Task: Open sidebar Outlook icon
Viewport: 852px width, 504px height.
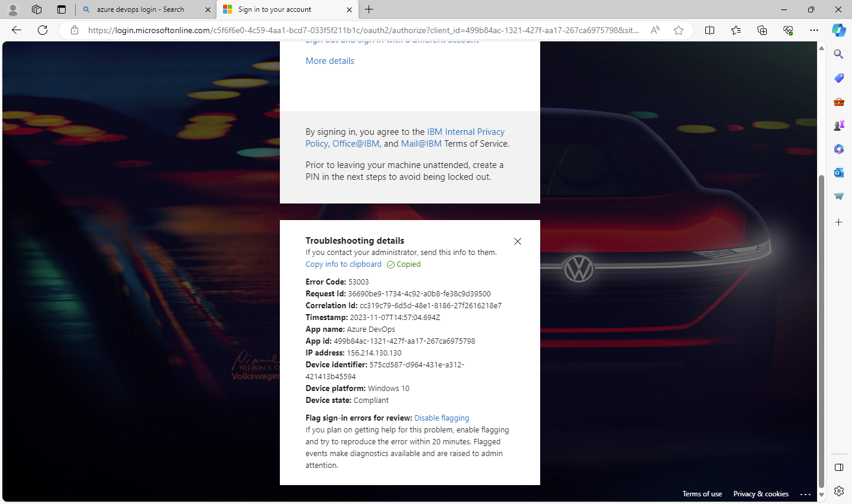Action: (x=838, y=173)
